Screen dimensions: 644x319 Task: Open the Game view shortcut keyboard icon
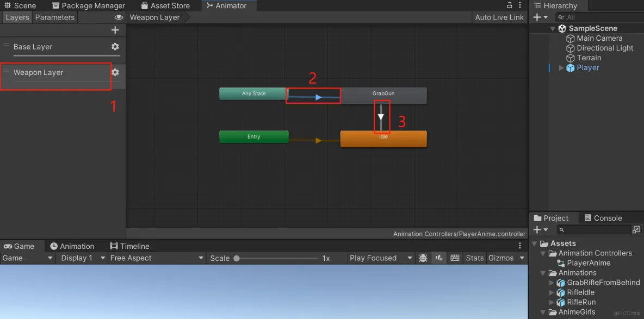pyautogui.click(x=455, y=258)
